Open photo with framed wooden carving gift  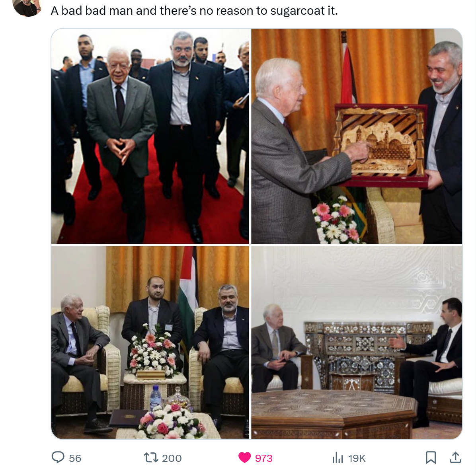(357, 136)
